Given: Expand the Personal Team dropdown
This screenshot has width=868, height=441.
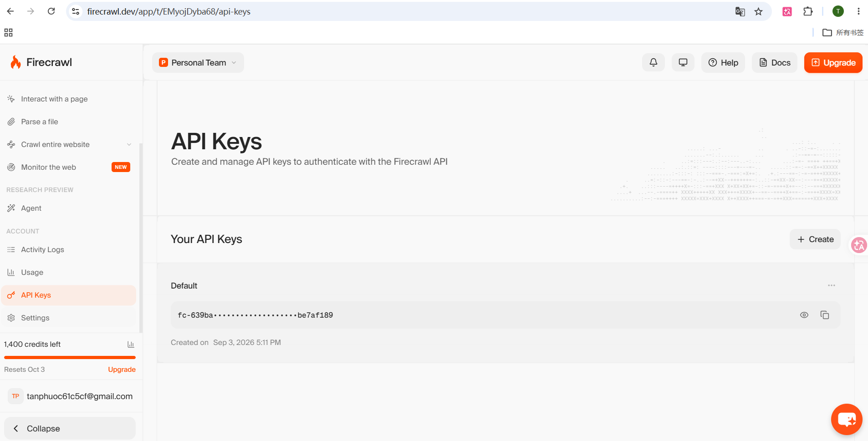Looking at the screenshot, I should click(198, 62).
